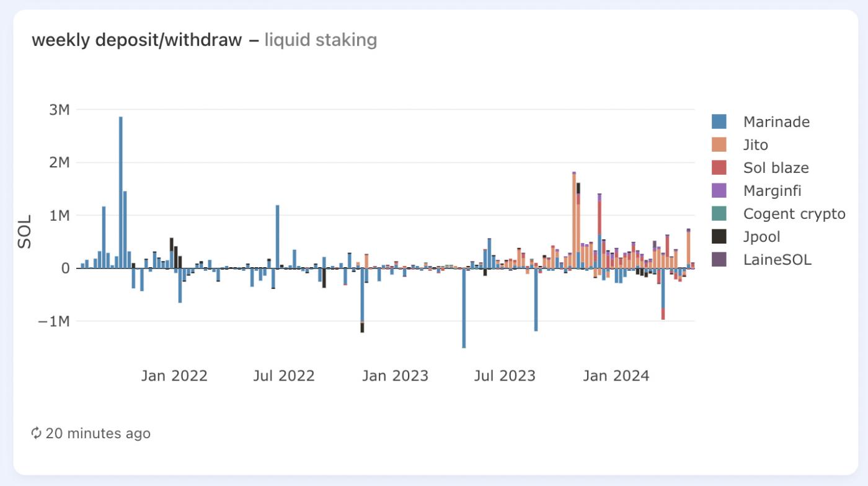Click the 'weekly deposit/withdraw' chart title

[x=136, y=40]
